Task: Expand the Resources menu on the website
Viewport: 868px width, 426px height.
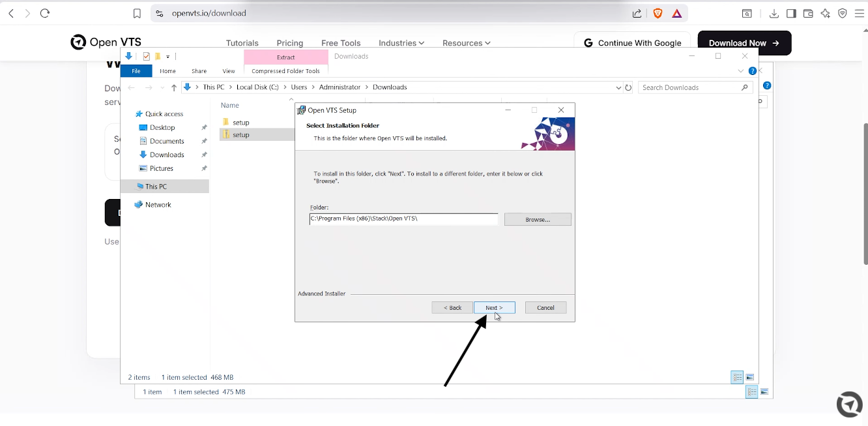Action: 467,43
